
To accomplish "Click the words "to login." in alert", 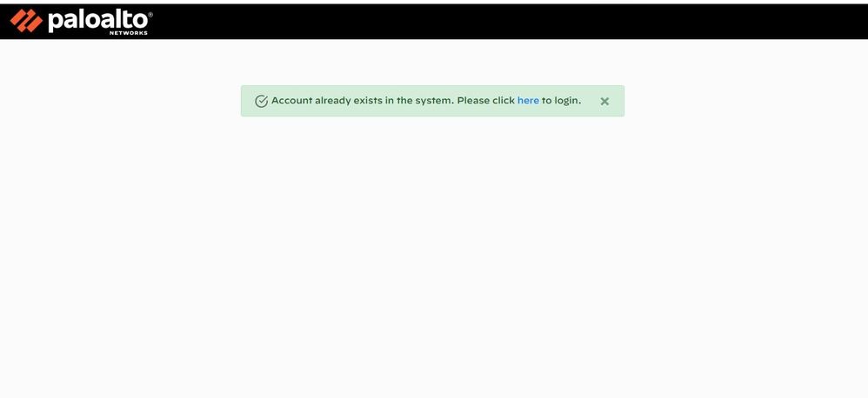I will (561, 101).
